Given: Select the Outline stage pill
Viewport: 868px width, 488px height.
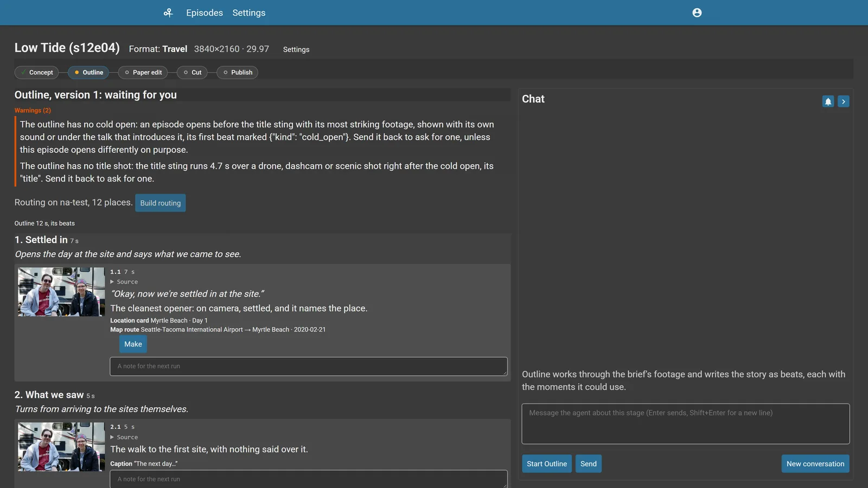Looking at the screenshot, I should coord(88,72).
